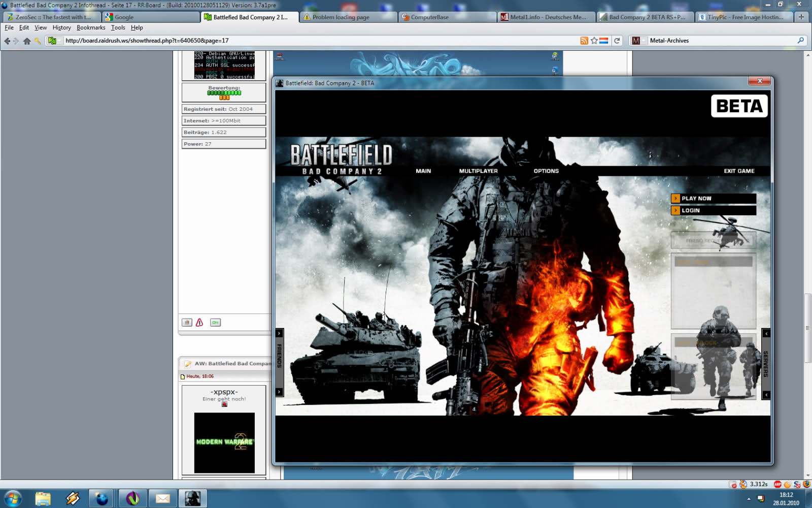Expand the FRIENDS side panel top arrow
The width and height of the screenshot is (812, 508).
[x=279, y=333]
